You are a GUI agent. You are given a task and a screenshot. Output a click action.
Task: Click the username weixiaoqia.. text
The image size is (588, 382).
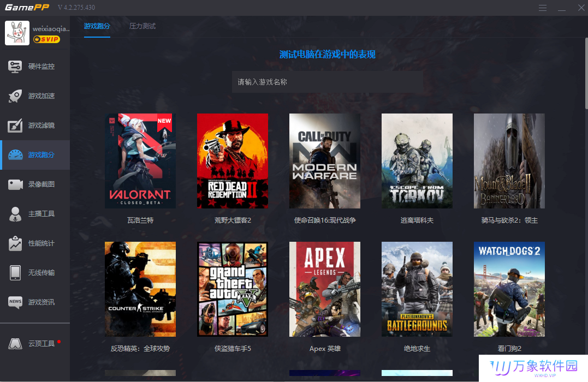tap(51, 29)
